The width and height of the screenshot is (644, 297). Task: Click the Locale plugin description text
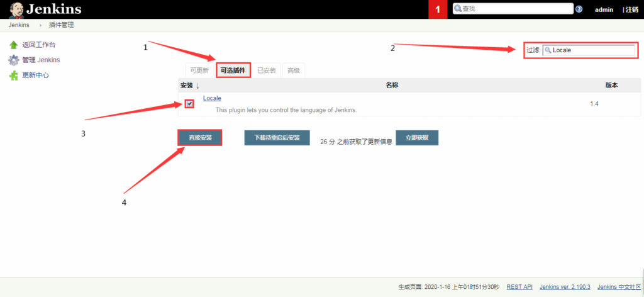286,110
